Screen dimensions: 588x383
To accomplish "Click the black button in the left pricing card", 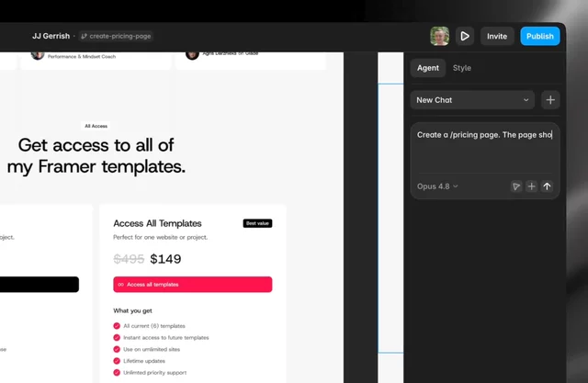I will pos(40,285).
